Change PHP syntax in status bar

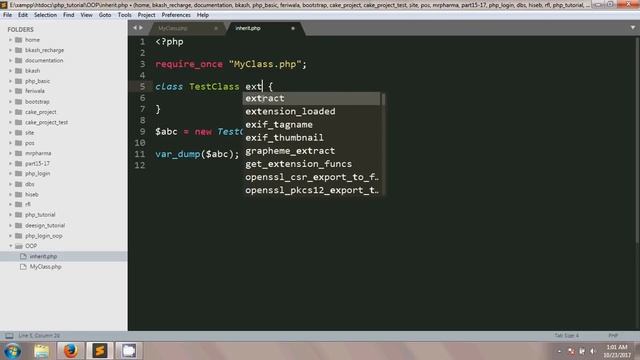coord(613,336)
